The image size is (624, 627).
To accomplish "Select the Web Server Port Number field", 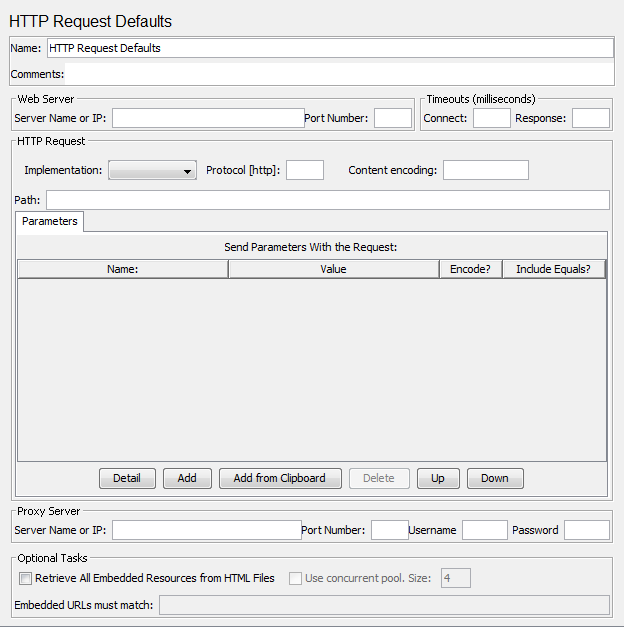I will (x=392, y=118).
